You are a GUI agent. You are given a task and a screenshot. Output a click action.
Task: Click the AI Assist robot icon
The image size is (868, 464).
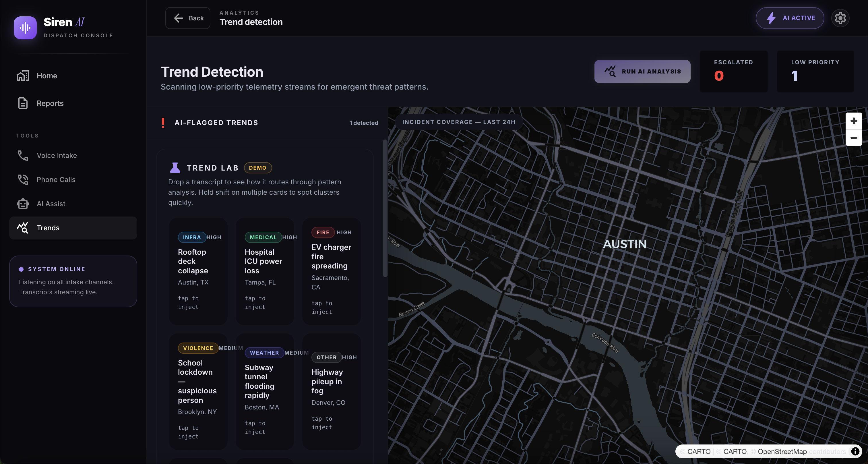coord(23,204)
